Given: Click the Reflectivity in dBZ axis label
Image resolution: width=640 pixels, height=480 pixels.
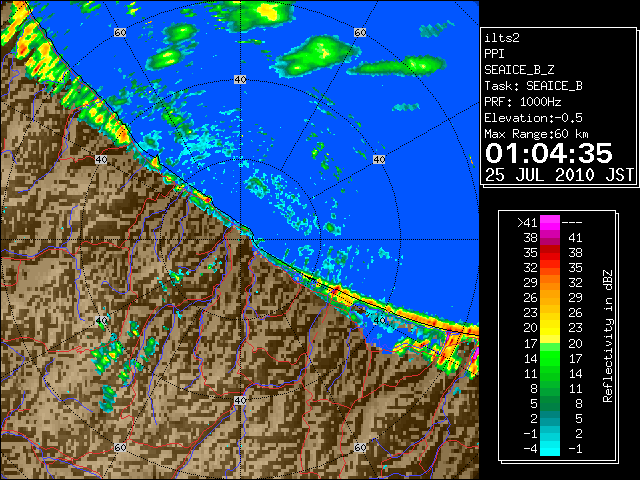Looking at the screenshot, I should click(x=608, y=336).
